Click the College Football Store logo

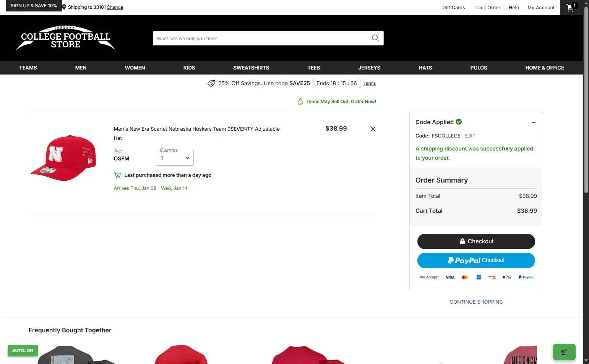point(66,38)
